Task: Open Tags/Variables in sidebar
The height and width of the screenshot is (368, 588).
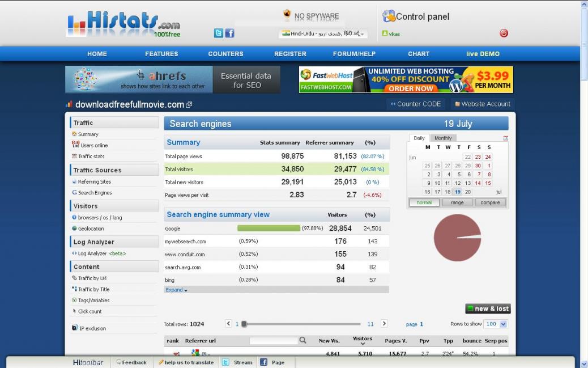Action: coord(93,301)
